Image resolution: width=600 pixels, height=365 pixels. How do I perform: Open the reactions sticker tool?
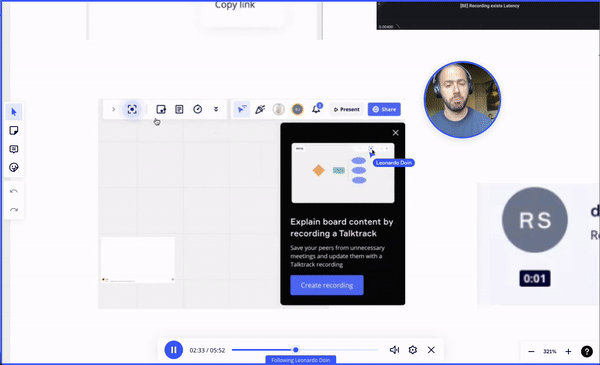tap(14, 167)
